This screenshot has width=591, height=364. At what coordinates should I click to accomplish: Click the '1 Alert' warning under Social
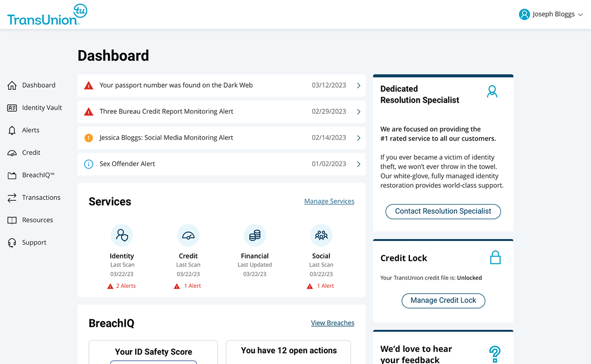321,286
